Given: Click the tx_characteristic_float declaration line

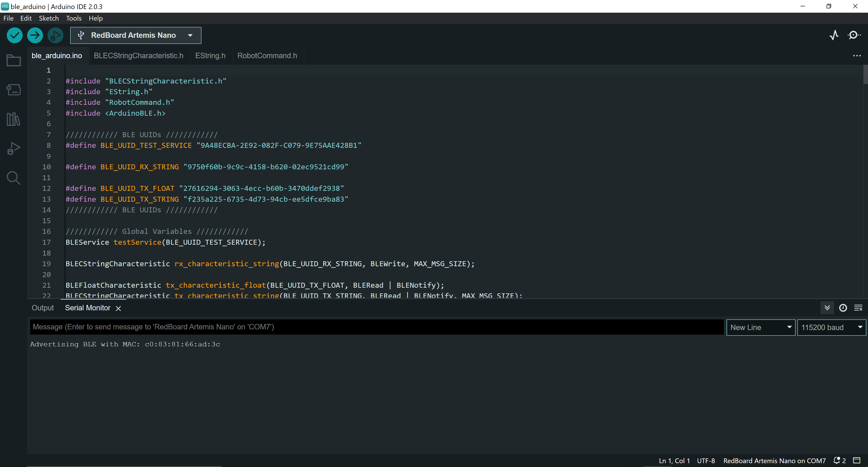Looking at the screenshot, I should point(255,285).
